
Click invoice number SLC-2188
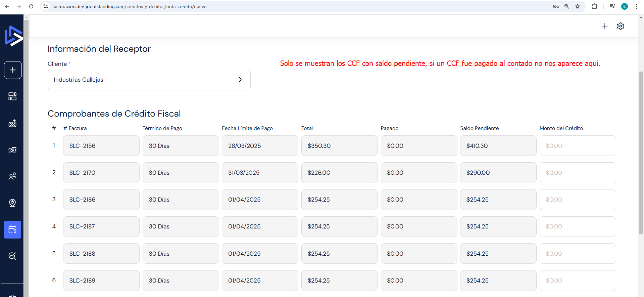click(x=101, y=254)
